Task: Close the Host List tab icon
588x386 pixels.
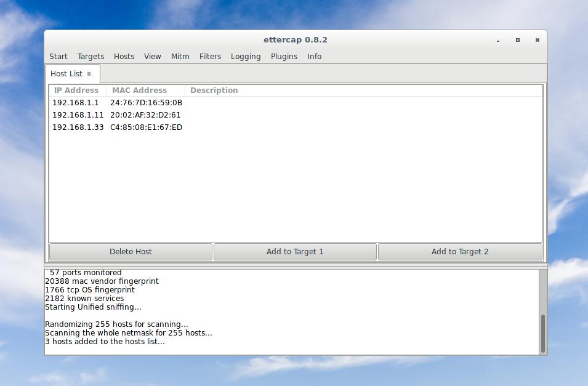Action: point(89,74)
